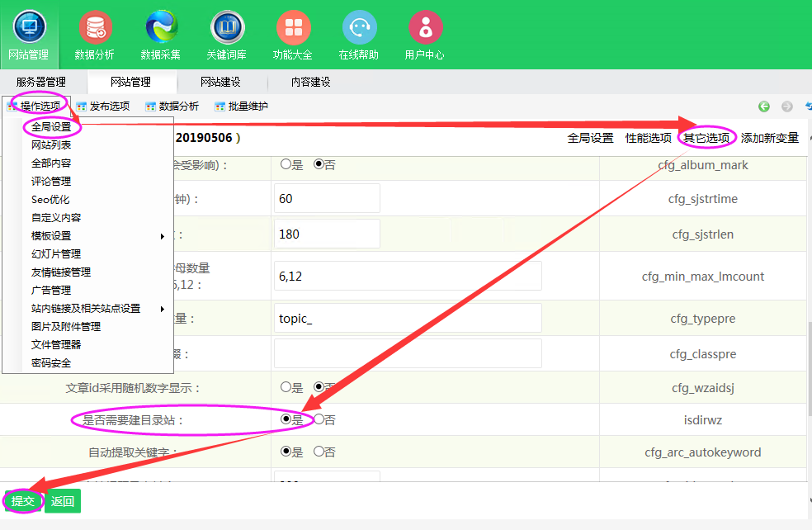Select 密码安全 menu entry
The width and height of the screenshot is (812, 530).
click(x=51, y=362)
